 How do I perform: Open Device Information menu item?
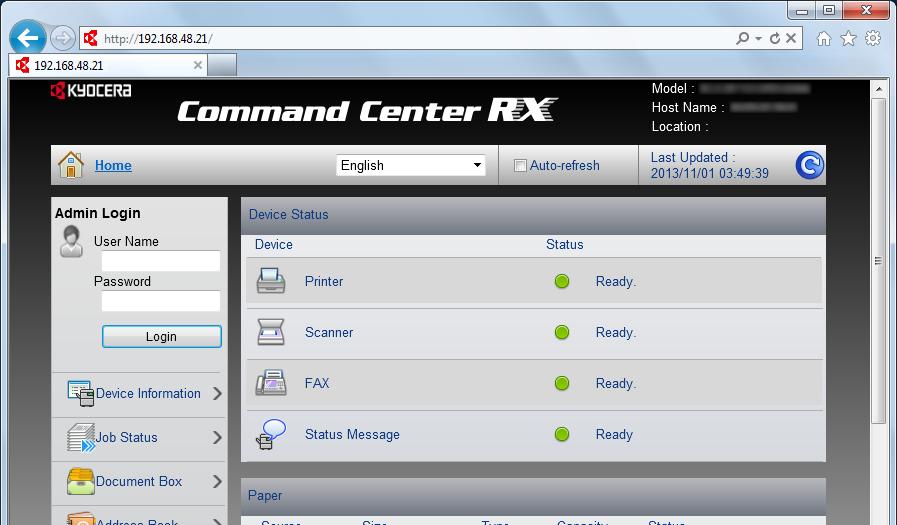click(x=148, y=393)
